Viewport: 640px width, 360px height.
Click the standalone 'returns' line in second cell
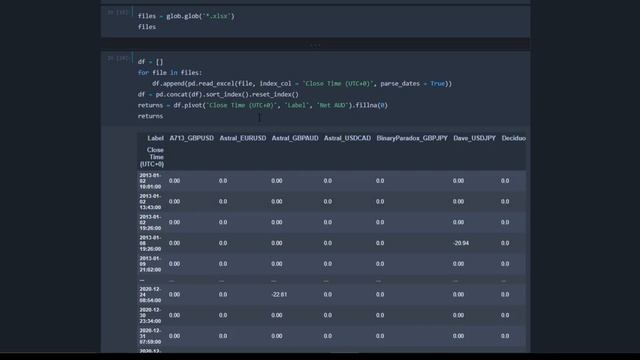(150, 116)
